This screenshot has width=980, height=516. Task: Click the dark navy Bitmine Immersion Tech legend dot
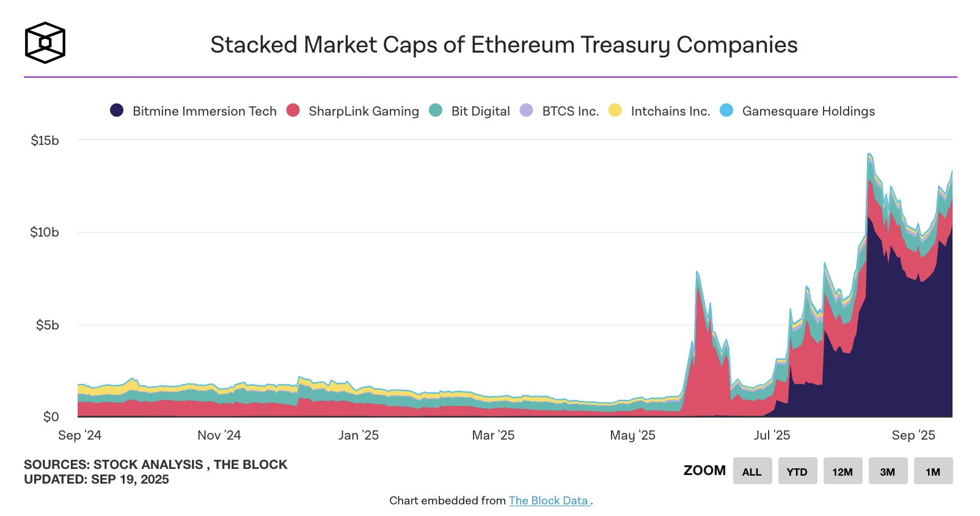[116, 111]
